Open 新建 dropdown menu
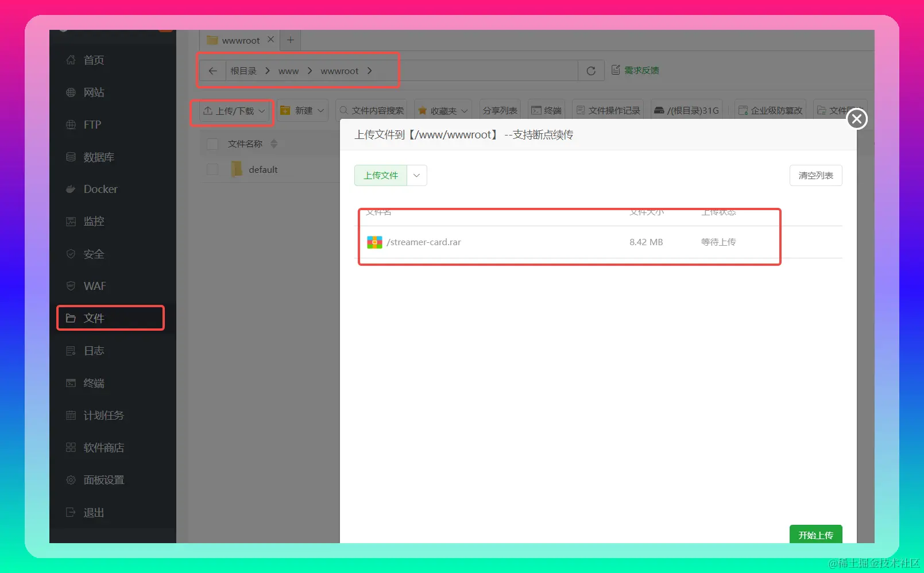Viewport: 924px width, 573px height. [302, 111]
